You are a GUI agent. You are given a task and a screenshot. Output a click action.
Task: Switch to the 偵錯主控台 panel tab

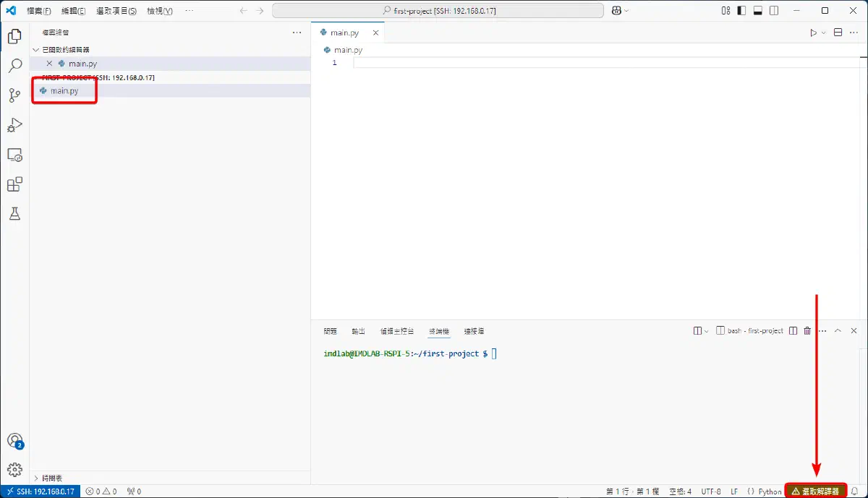pos(397,330)
